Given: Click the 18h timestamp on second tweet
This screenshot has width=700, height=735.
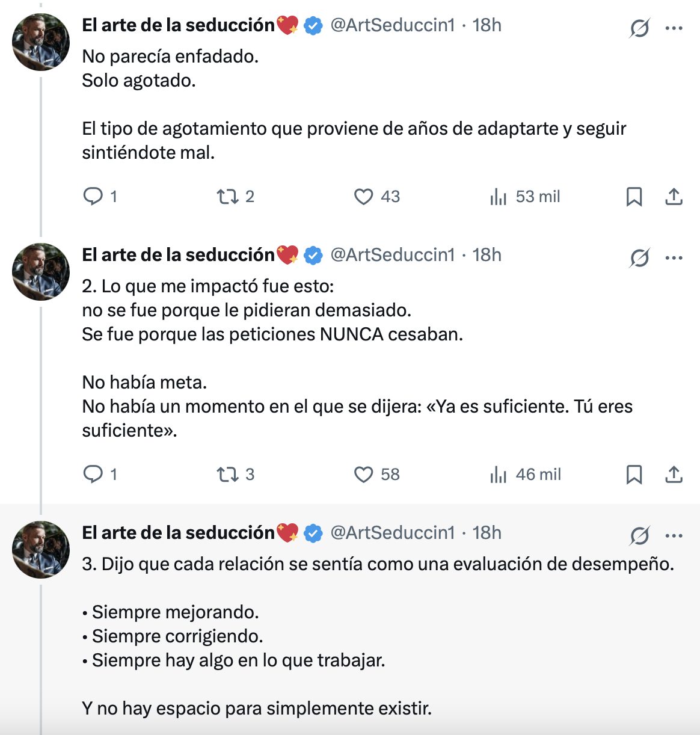Looking at the screenshot, I should coord(487,255).
